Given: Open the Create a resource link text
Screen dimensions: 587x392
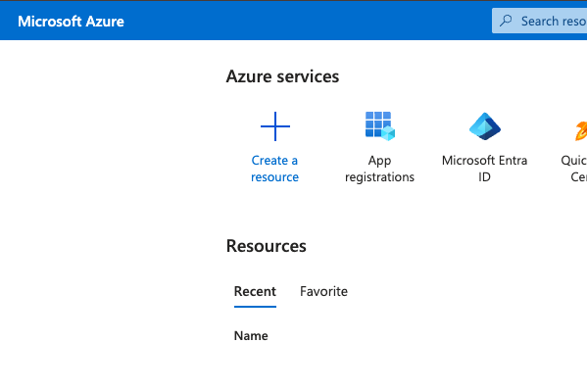Looking at the screenshot, I should 274,169.
